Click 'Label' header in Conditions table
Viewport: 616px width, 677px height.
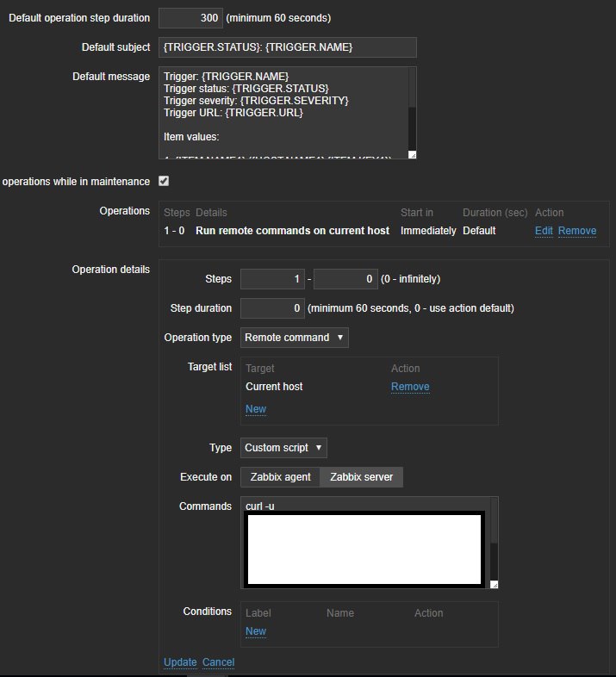(258, 613)
